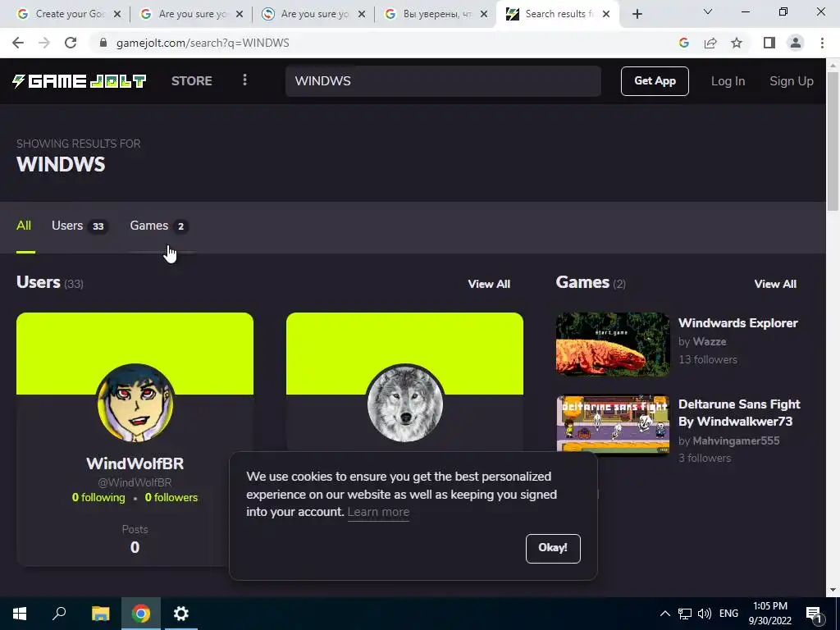Viewport: 840px width, 630px height.
Task: Open WindWolfBR avatar image
Action: 135,403
